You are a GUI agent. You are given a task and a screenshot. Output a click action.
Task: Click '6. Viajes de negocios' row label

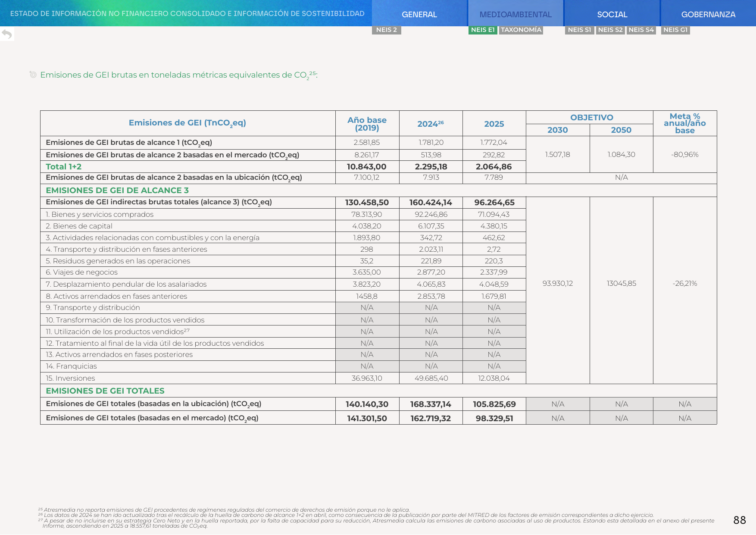tap(81, 272)
